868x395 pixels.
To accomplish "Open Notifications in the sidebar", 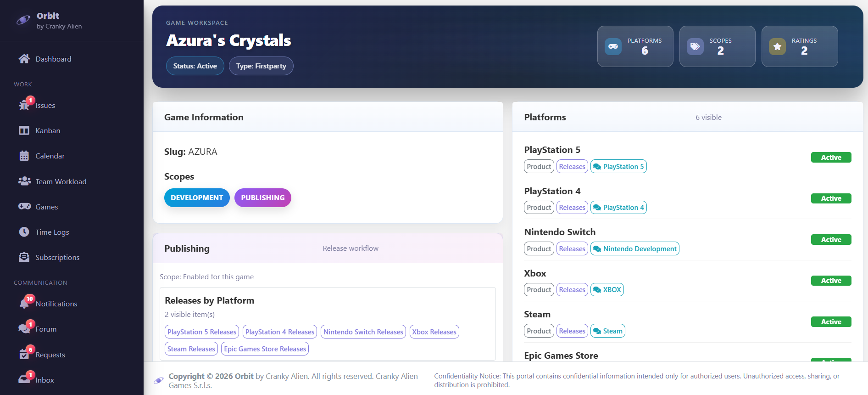I will pos(72,304).
